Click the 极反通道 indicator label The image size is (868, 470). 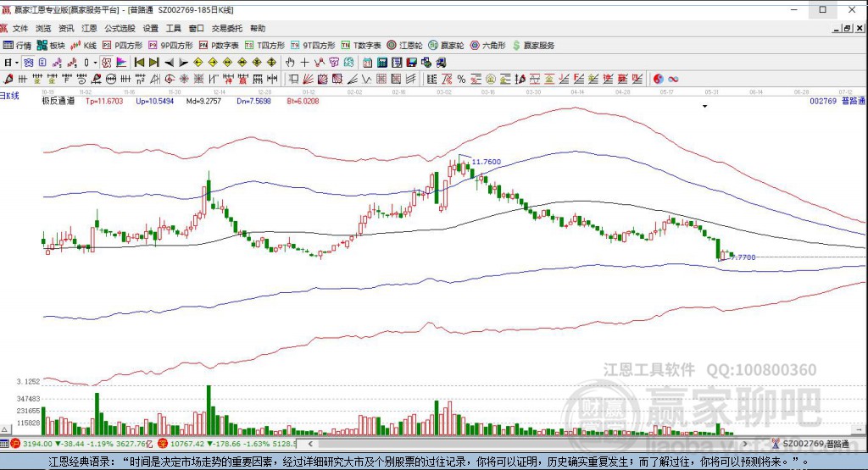[58, 101]
